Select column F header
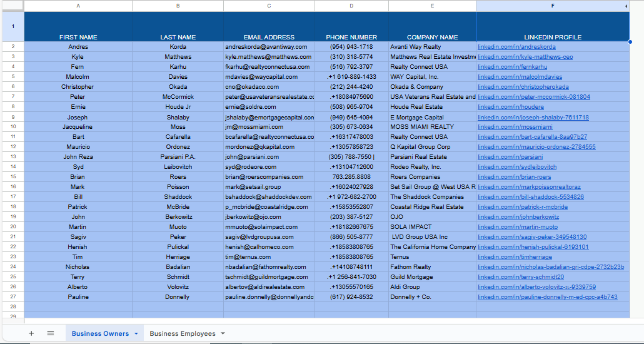Screen dimensions: 644x344 (x=553, y=6)
